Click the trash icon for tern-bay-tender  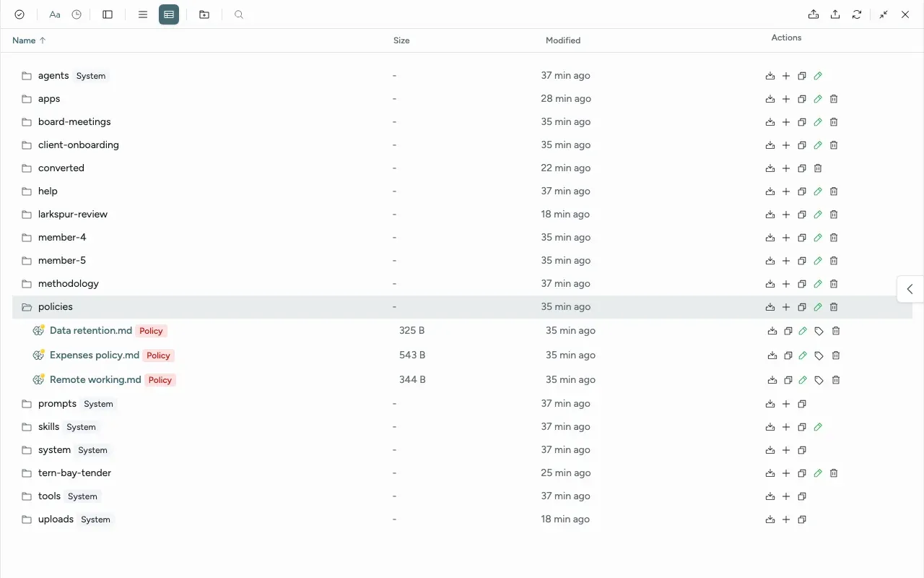(834, 473)
